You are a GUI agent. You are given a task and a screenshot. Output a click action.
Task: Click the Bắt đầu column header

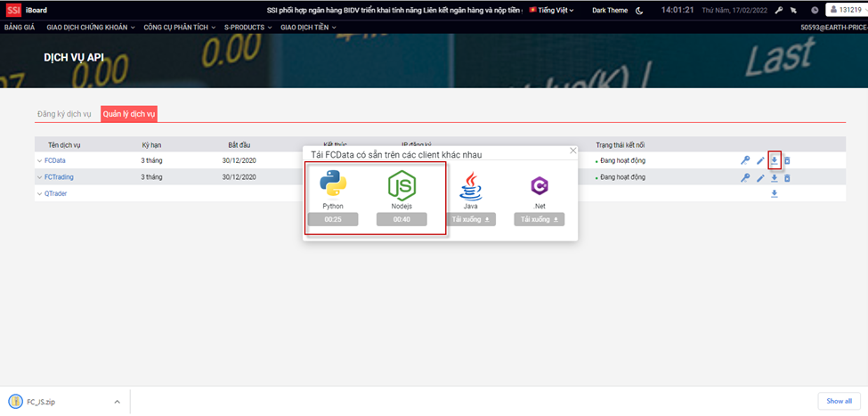coord(239,145)
